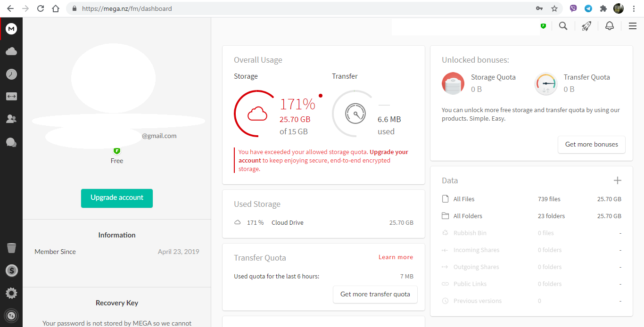Select the Outgoing Shares row
The height and width of the screenshot is (327, 644).
point(531,267)
